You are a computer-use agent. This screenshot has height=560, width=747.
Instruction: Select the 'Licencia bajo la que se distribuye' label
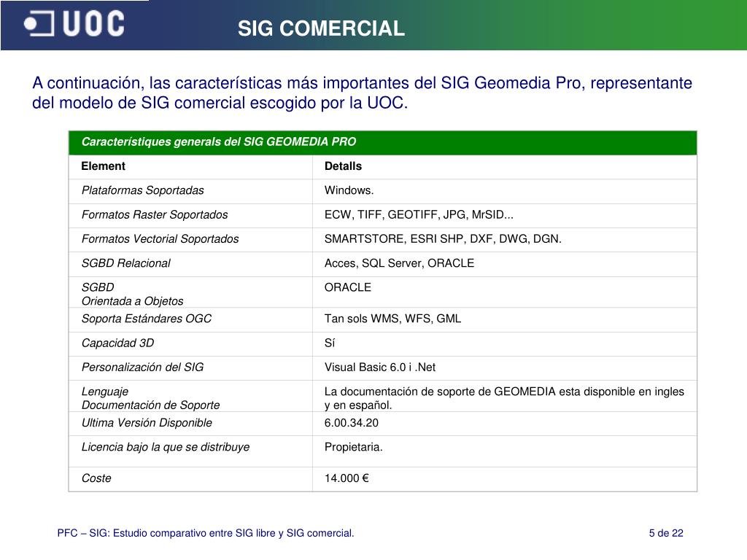click(166, 447)
